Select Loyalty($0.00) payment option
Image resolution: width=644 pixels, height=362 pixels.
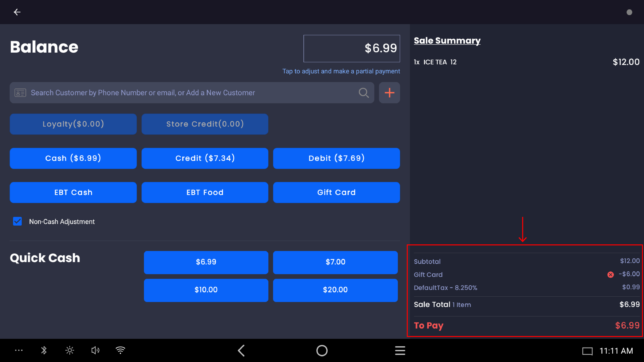[x=73, y=124]
